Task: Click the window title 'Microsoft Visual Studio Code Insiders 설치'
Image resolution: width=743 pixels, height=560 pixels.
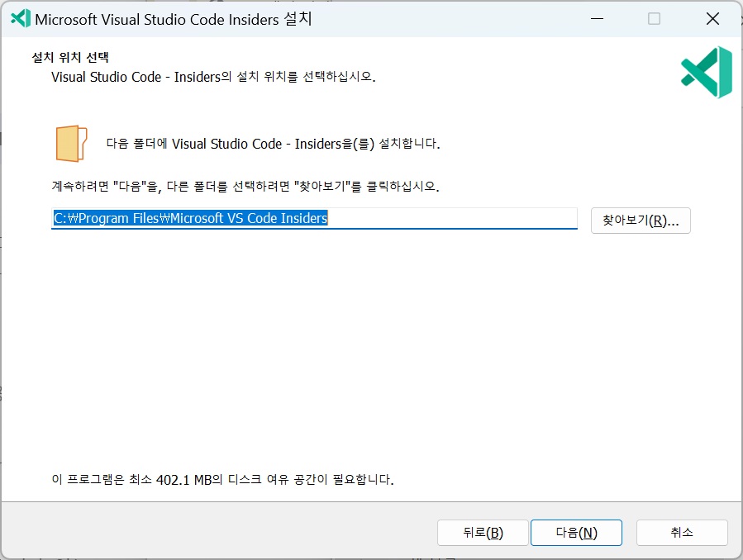Action: tap(174, 19)
